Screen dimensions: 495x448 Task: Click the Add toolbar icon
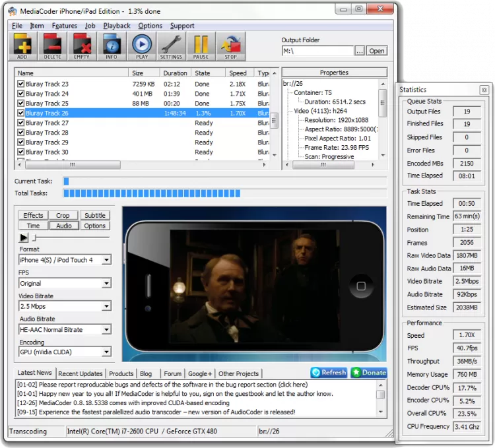22,46
